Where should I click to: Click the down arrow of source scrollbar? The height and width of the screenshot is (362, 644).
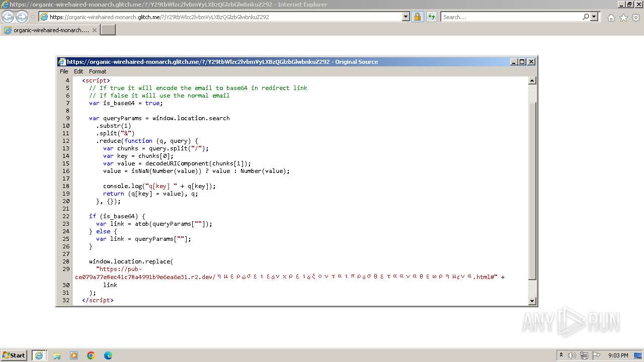pyautogui.click(x=532, y=301)
